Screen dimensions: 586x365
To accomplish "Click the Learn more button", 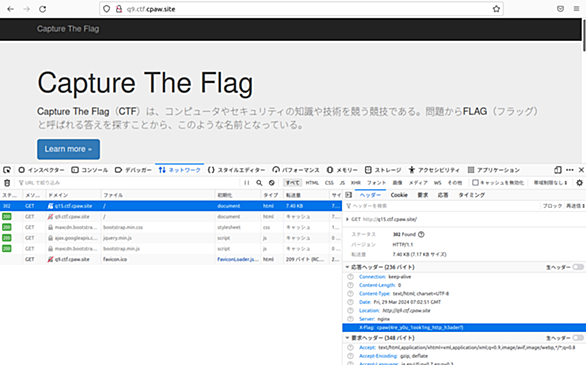I will pos(68,149).
